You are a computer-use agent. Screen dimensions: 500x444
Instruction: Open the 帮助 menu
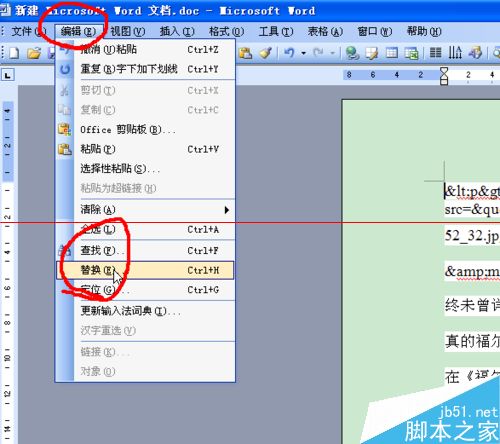coord(424,32)
